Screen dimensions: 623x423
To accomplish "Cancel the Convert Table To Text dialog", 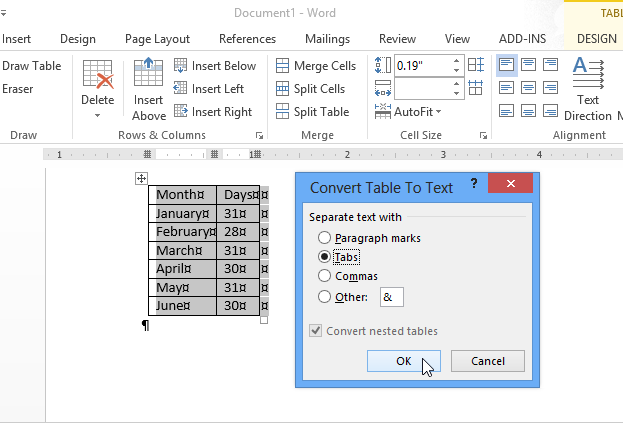I will [487, 361].
